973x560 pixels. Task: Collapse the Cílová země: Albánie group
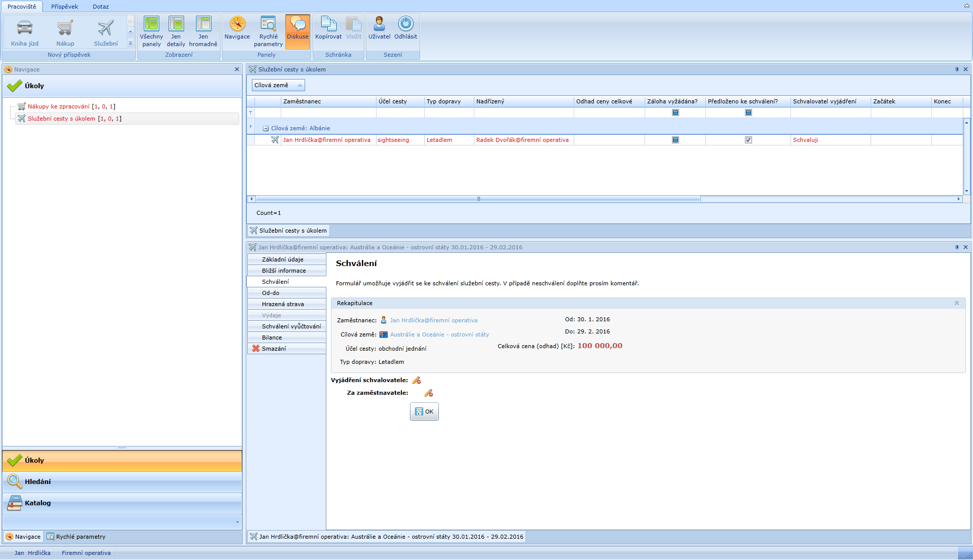266,129
